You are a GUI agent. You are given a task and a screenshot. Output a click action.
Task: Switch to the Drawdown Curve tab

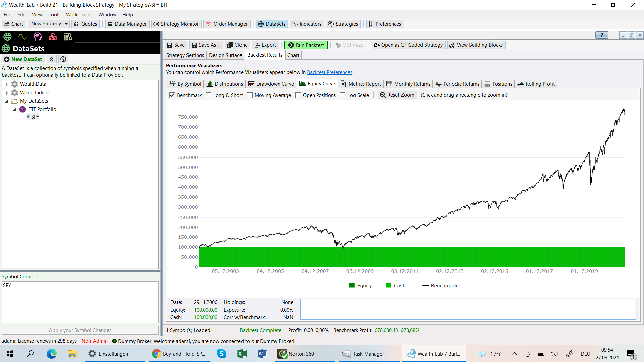(x=271, y=84)
